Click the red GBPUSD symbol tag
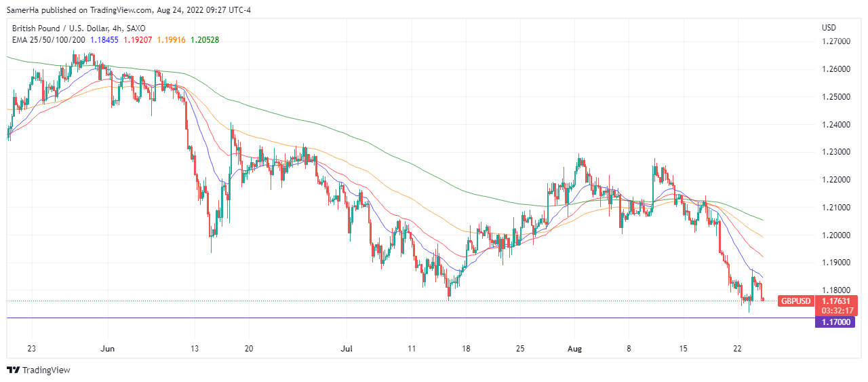This screenshot has width=868, height=382. 795,301
